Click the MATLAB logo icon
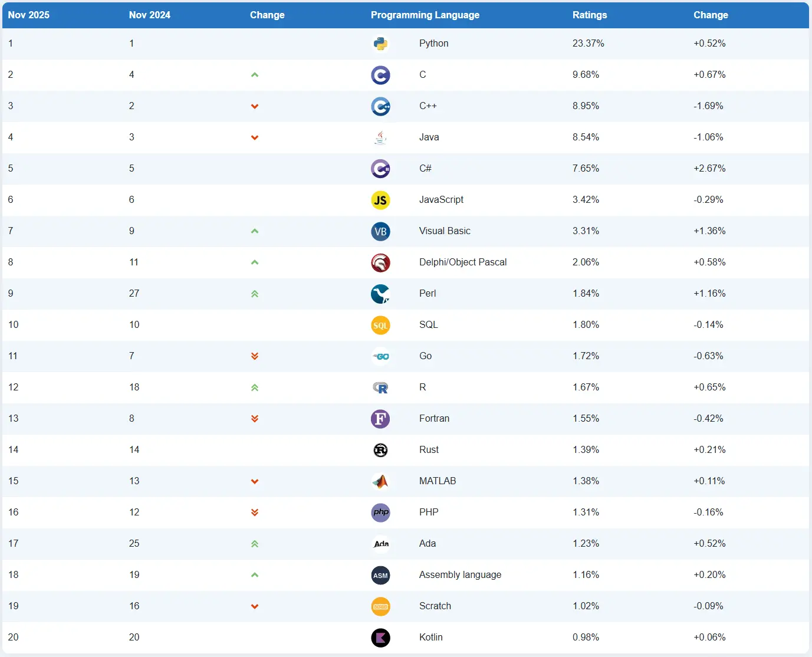This screenshot has height=657, width=812. click(x=380, y=481)
